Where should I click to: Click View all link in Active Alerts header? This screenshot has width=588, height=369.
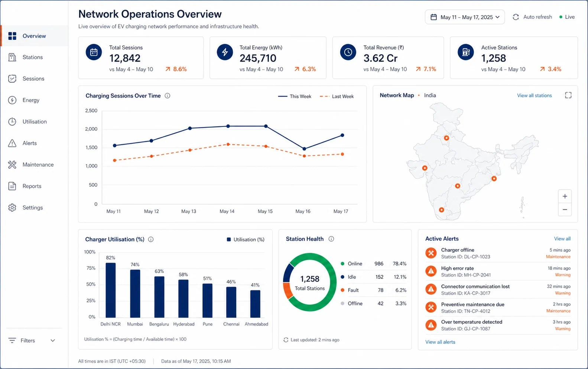click(562, 239)
